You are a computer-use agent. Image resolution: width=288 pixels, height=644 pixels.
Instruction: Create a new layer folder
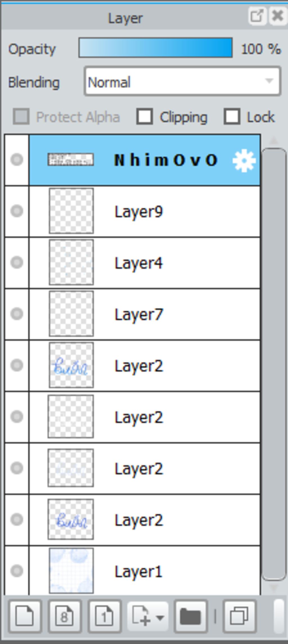[x=191, y=616]
